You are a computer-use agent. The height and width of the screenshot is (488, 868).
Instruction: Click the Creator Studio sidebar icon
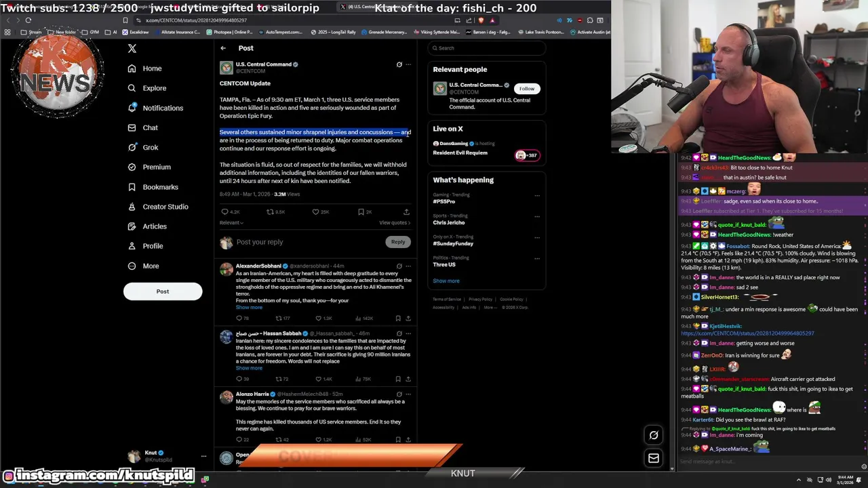pos(132,207)
